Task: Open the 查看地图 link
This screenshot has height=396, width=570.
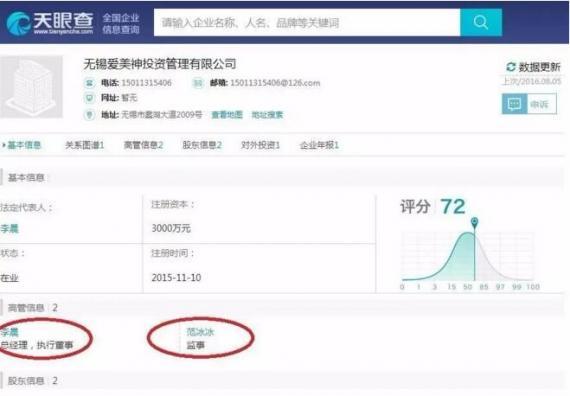Action: pyautogui.click(x=227, y=115)
